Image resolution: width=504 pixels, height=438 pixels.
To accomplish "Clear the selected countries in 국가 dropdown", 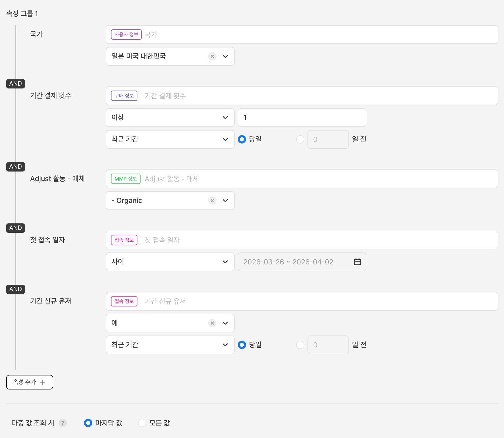I will [212, 56].
